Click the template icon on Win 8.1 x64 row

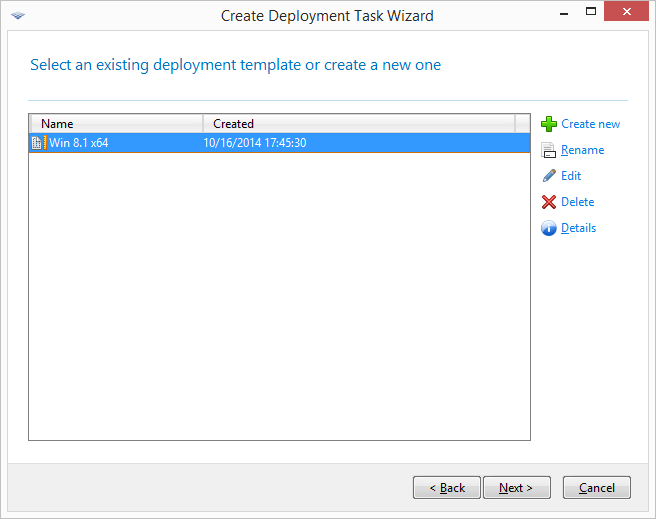39,143
